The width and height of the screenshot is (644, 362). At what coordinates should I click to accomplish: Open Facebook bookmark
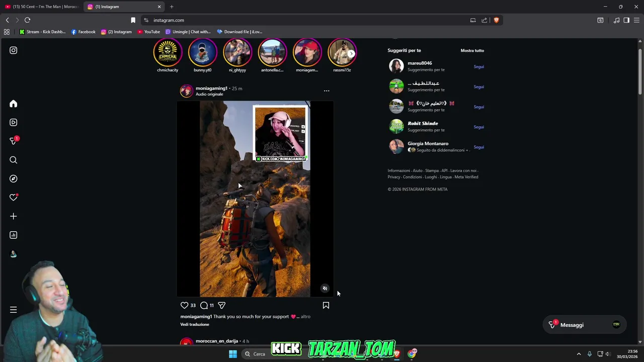(x=84, y=32)
